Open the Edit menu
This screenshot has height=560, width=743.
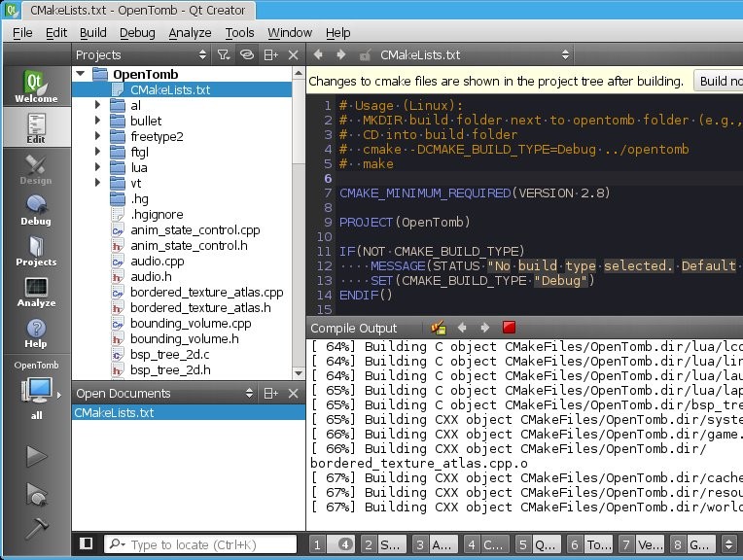click(55, 33)
